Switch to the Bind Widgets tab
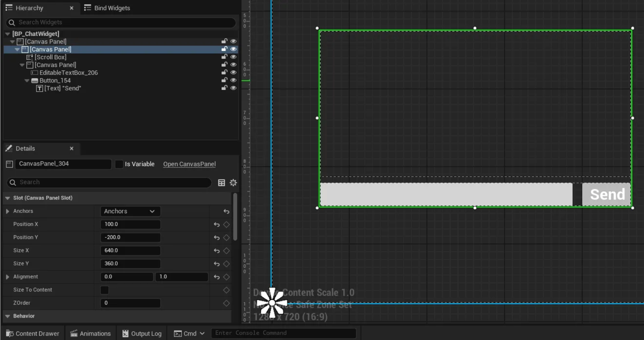Screen dimensions: 644x340 click(x=107, y=8)
